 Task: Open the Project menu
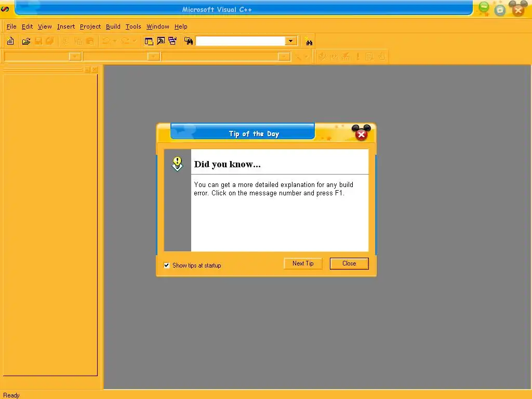click(90, 26)
